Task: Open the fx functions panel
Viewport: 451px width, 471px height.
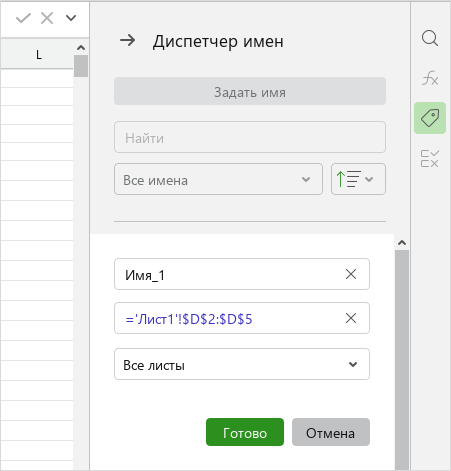Action: point(430,78)
